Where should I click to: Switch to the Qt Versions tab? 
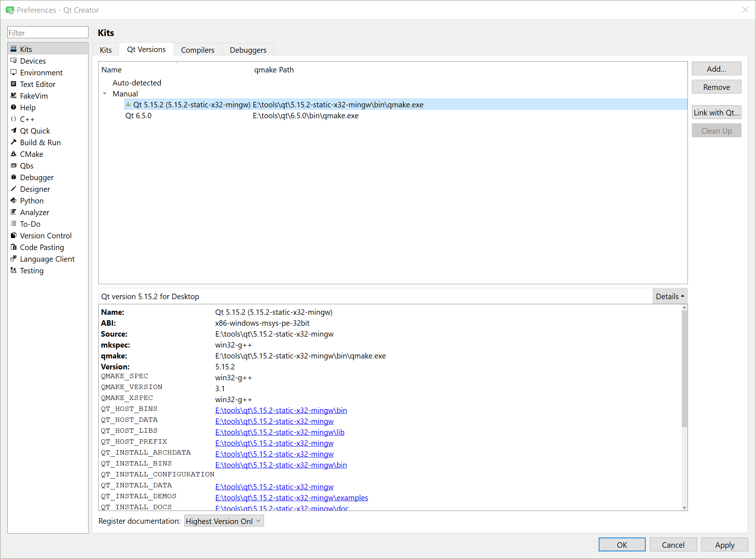[146, 49]
